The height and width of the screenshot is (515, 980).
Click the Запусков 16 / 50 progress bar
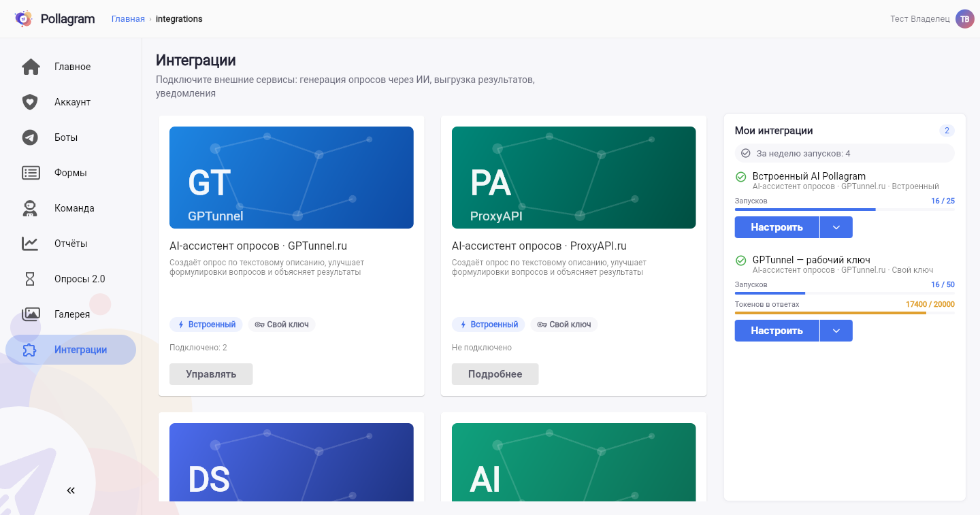pyautogui.click(x=845, y=293)
